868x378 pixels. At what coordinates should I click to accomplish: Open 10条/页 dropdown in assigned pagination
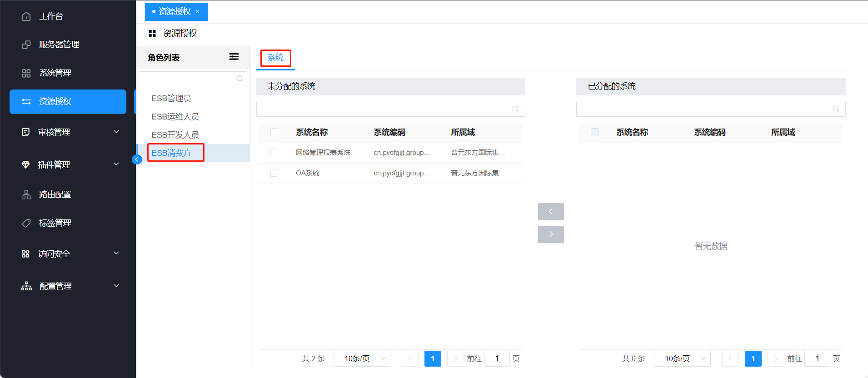(682, 359)
